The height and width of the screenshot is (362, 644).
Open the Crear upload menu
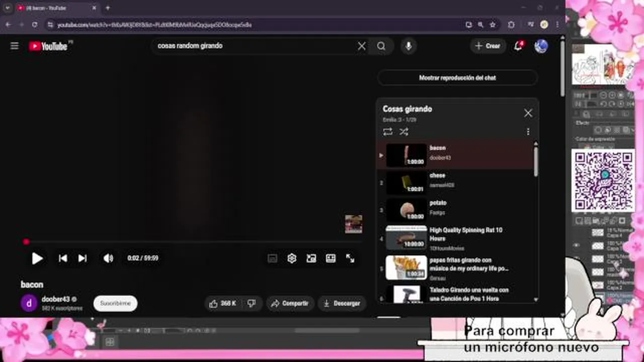coord(488,46)
